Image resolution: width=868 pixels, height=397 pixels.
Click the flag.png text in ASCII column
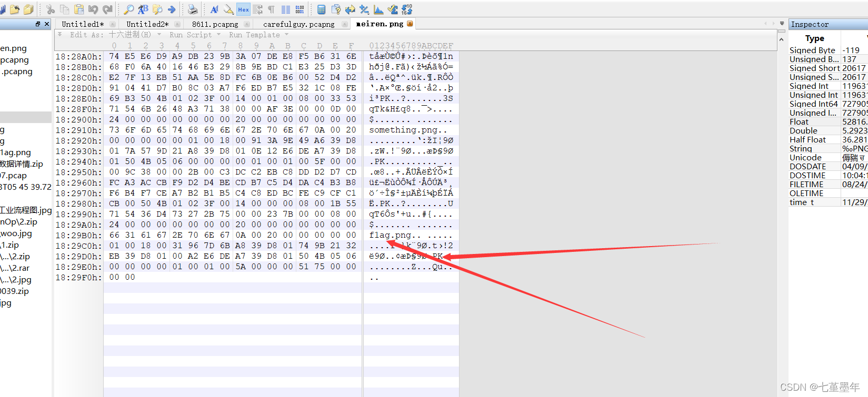coord(390,235)
